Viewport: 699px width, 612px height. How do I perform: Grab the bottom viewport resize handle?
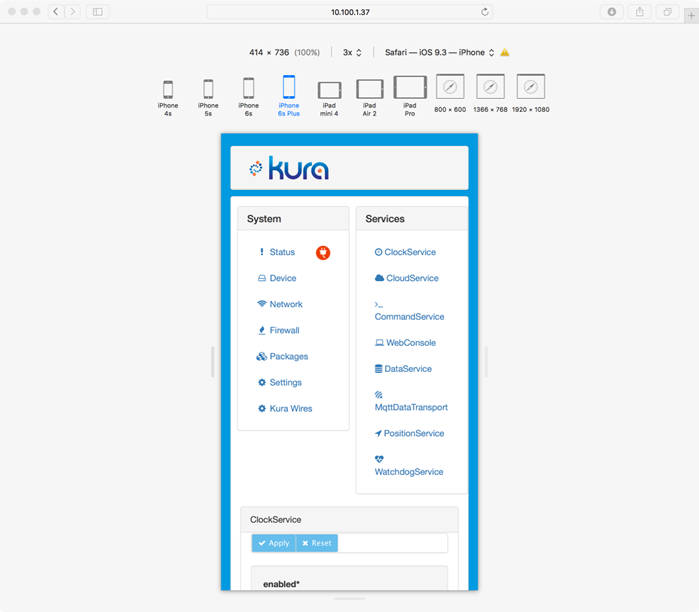(x=350, y=599)
